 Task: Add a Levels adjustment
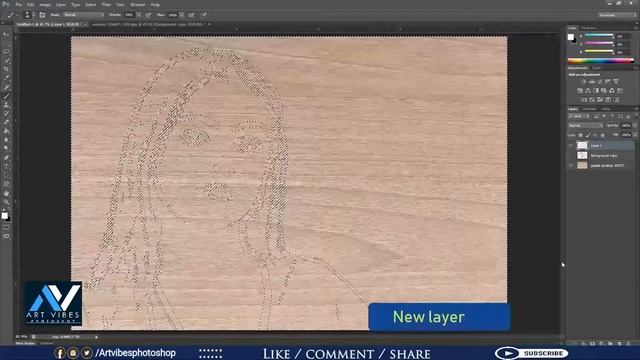click(592, 82)
